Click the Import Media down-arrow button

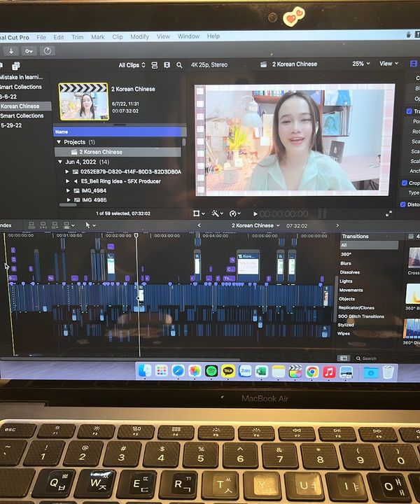(11, 51)
